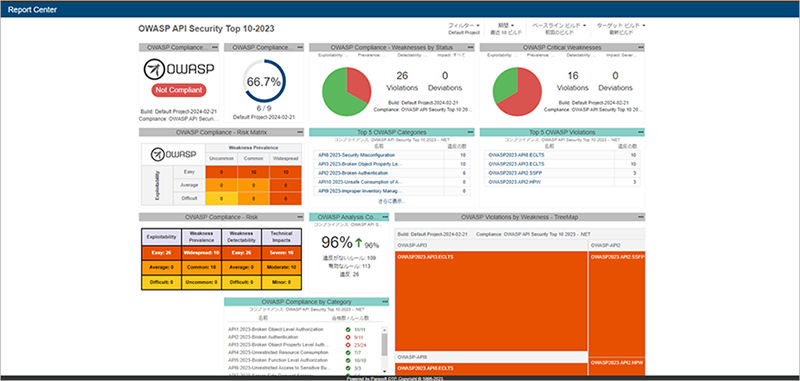Click Moderate: 10 cell in Risk table
The height and width of the screenshot is (381, 800).
[x=281, y=267]
